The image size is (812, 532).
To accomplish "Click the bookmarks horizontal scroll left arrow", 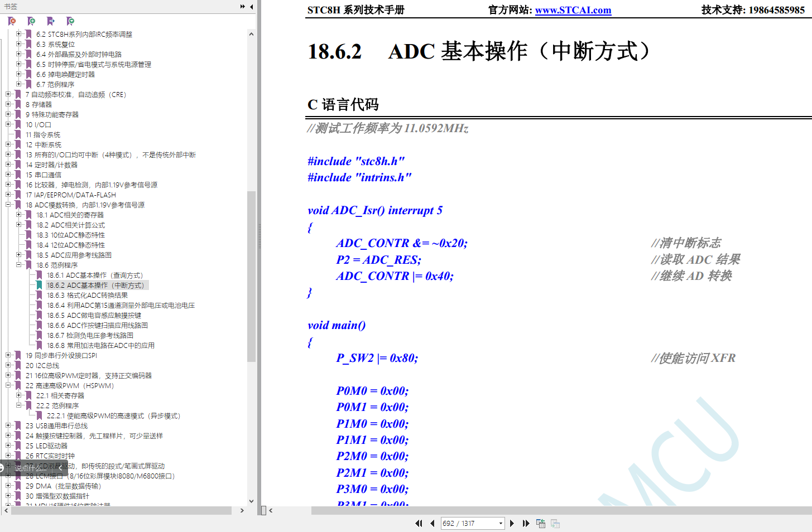I will pos(6,510).
